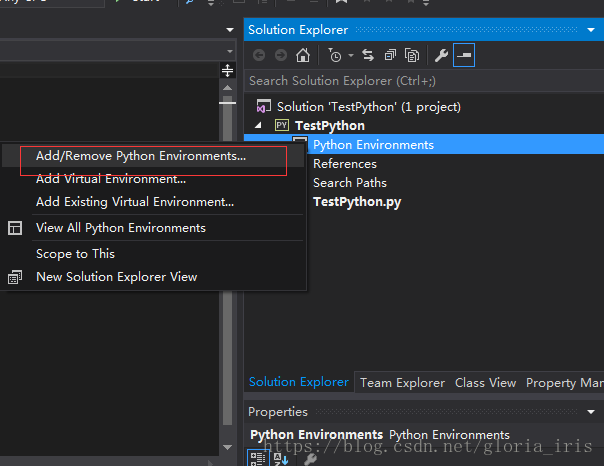Click the Back arrow in Solution Explorer
The width and height of the screenshot is (604, 466).
[258, 55]
